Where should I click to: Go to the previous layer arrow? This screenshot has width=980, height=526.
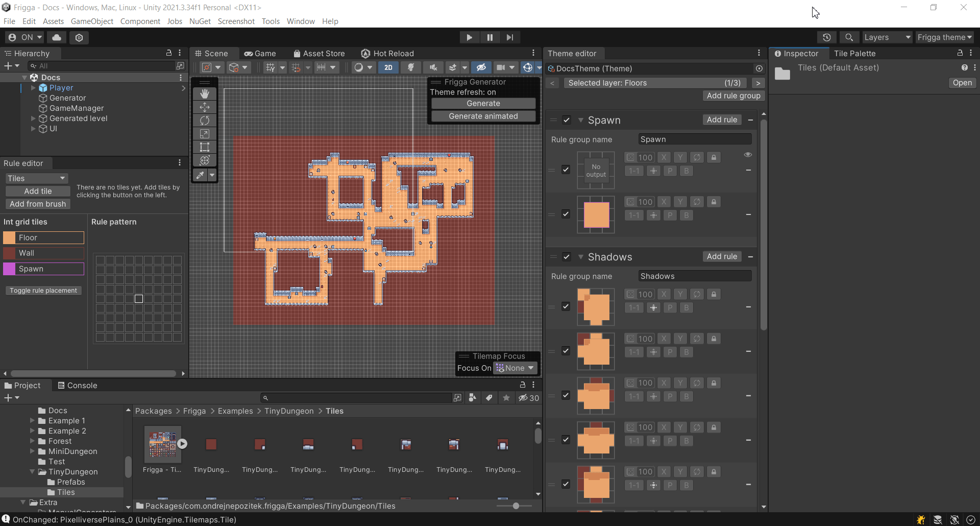pyautogui.click(x=552, y=83)
